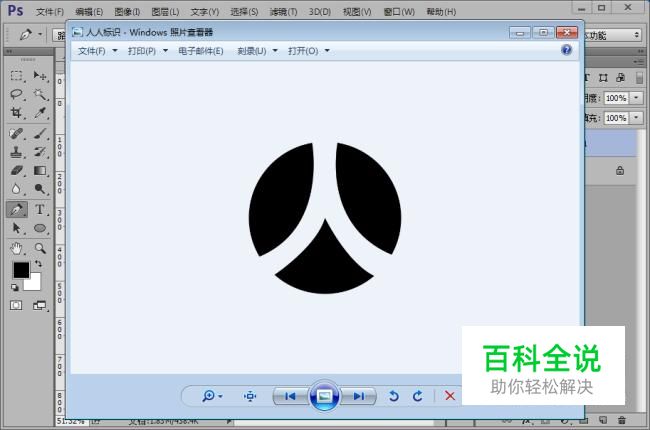Select the Brush tool
The height and width of the screenshot is (430, 650).
(40, 134)
